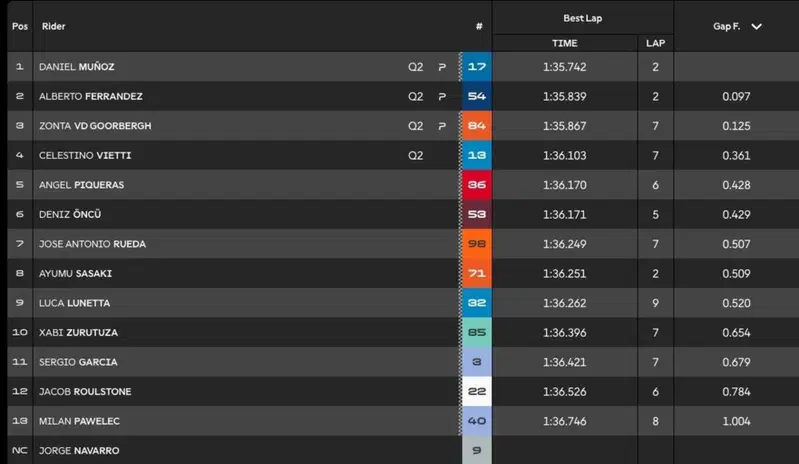Select Q2 tag for Celestino Vietti

click(x=415, y=155)
